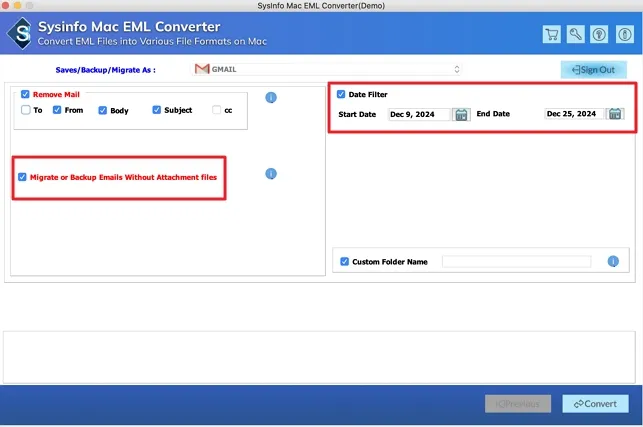643x427 pixels.
Task: Uncheck the From checkbox
Action: click(x=57, y=110)
